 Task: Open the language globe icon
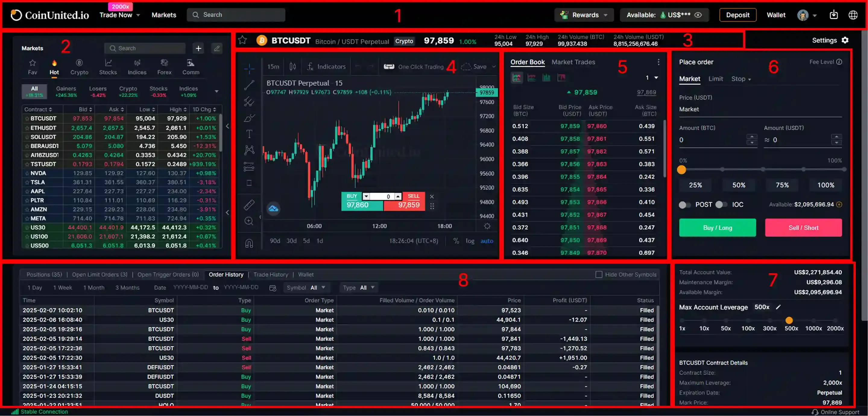[x=853, y=15]
